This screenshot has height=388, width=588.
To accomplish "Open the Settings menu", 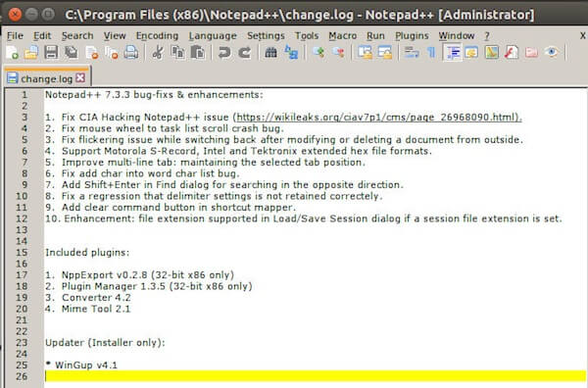I will point(266,36).
